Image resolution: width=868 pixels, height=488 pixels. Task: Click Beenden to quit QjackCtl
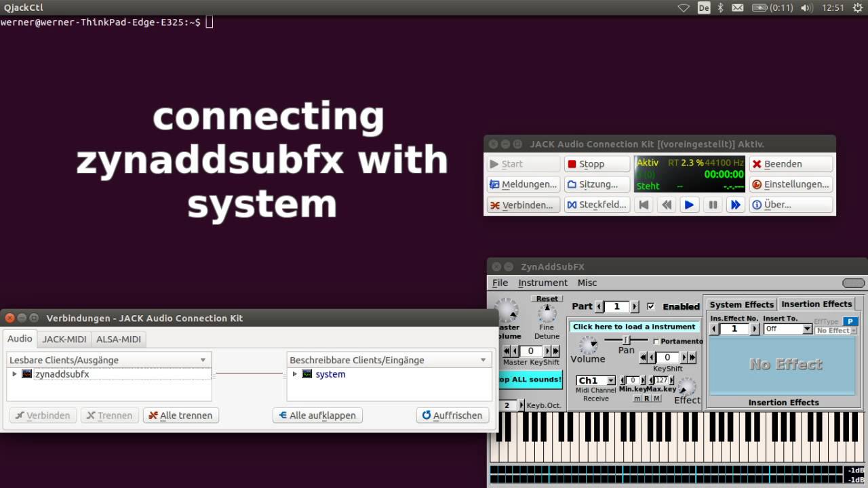click(x=791, y=164)
